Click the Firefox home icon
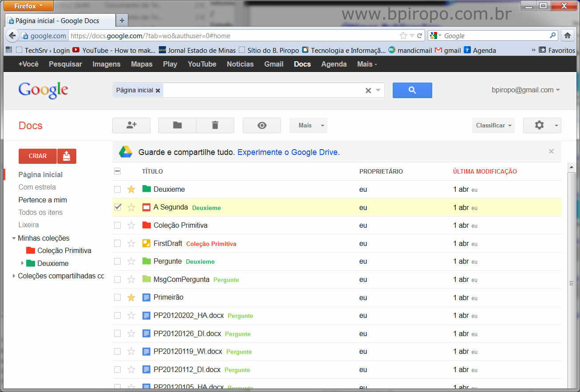The height and width of the screenshot is (392, 580). [x=567, y=36]
